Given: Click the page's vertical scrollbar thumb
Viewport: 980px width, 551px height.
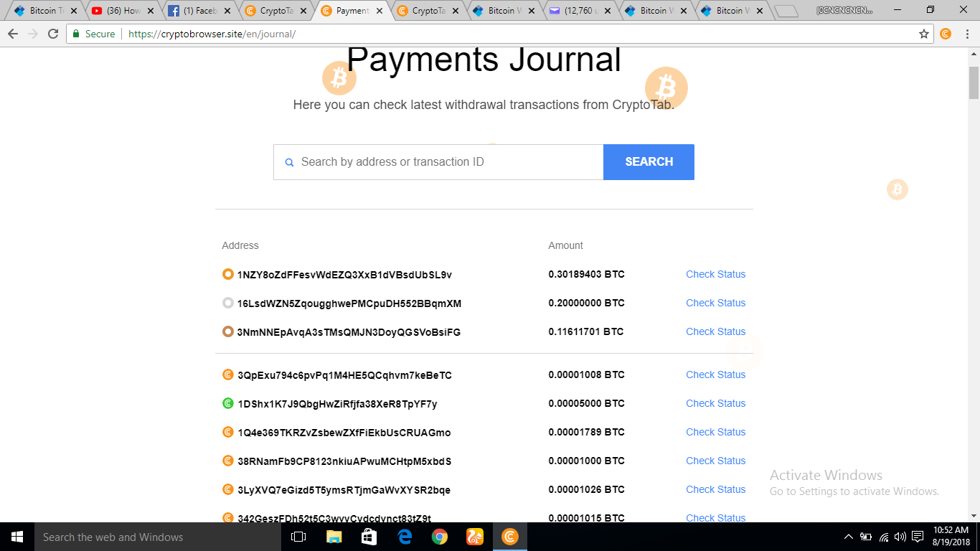Looking at the screenshot, I should click(x=974, y=83).
